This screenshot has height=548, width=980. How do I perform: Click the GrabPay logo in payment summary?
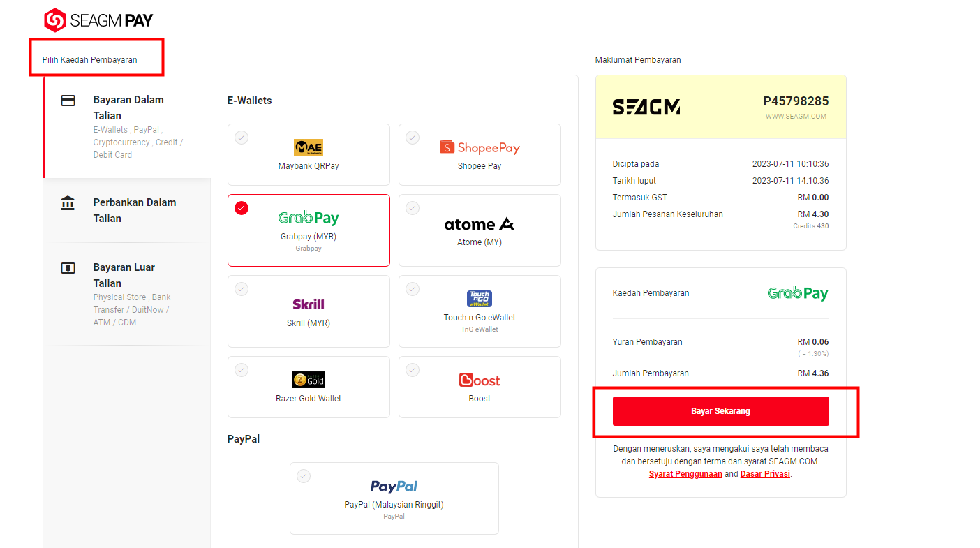pyautogui.click(x=798, y=293)
